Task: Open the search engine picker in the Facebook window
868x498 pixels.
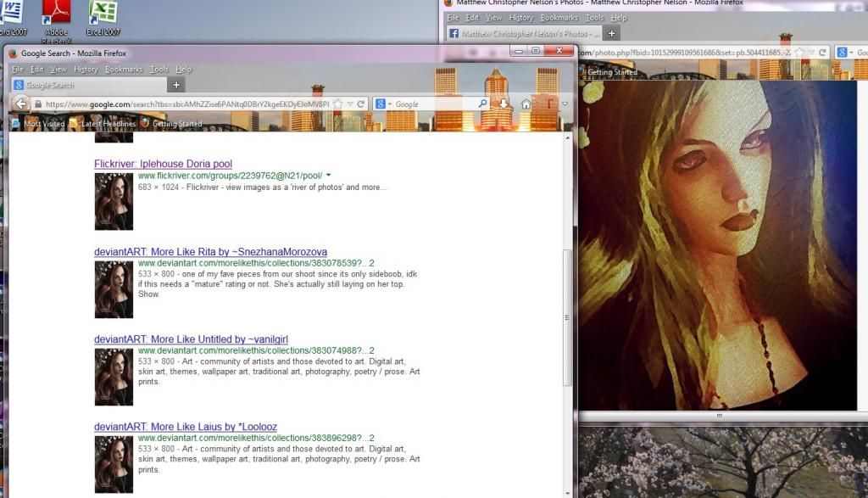Action: click(x=844, y=53)
